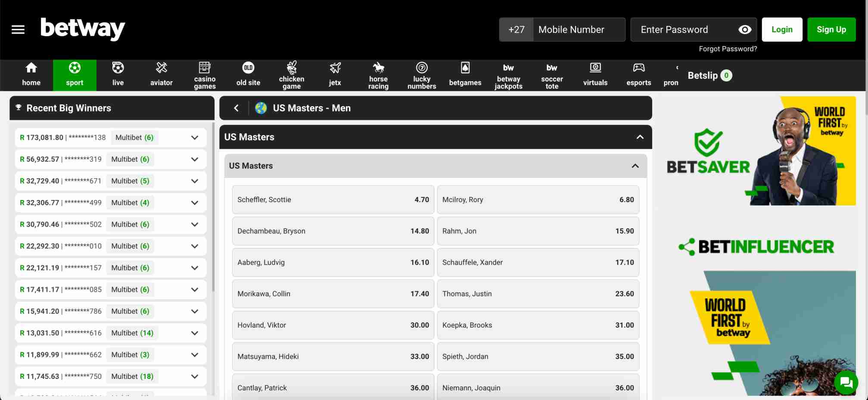
Task: Open betway jackpots section
Action: point(509,75)
